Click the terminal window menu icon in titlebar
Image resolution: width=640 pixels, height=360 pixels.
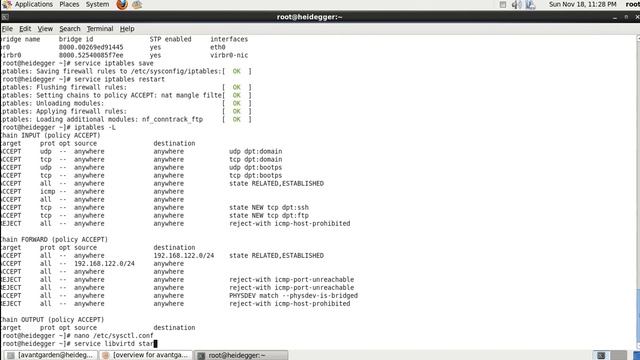(x=5, y=17)
